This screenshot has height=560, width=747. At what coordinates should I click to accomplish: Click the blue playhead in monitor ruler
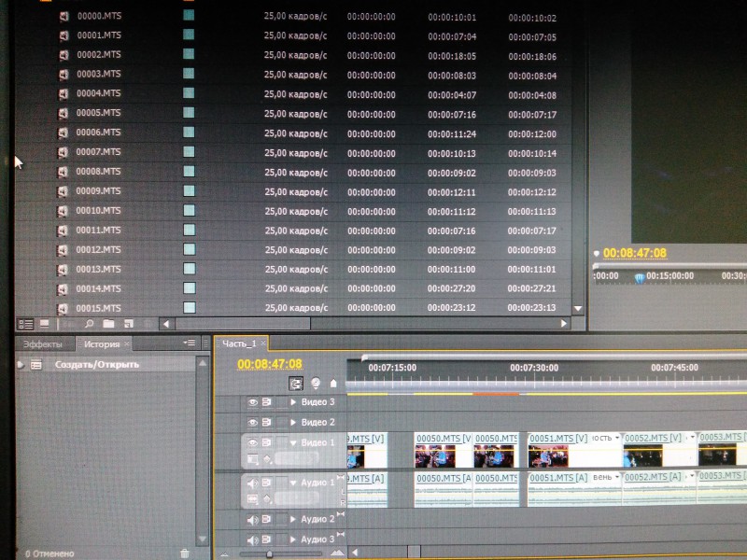coord(640,278)
